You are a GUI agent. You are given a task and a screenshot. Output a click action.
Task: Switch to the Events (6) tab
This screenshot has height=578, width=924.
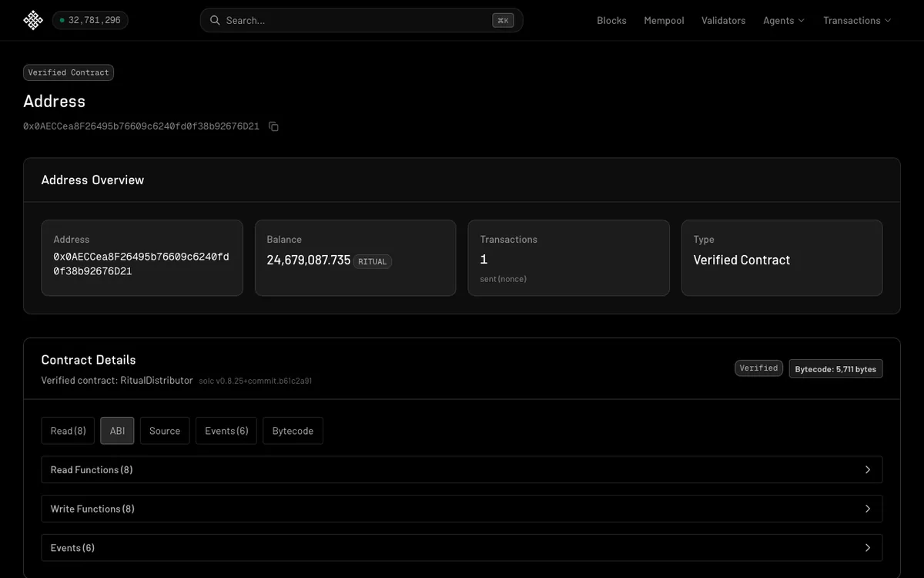click(226, 431)
